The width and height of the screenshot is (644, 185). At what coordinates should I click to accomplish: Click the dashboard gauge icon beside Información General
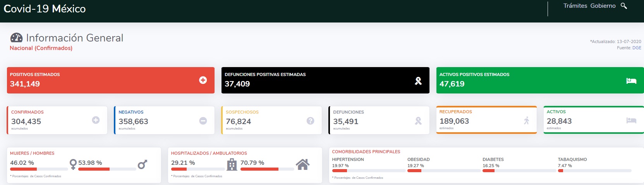(x=16, y=38)
